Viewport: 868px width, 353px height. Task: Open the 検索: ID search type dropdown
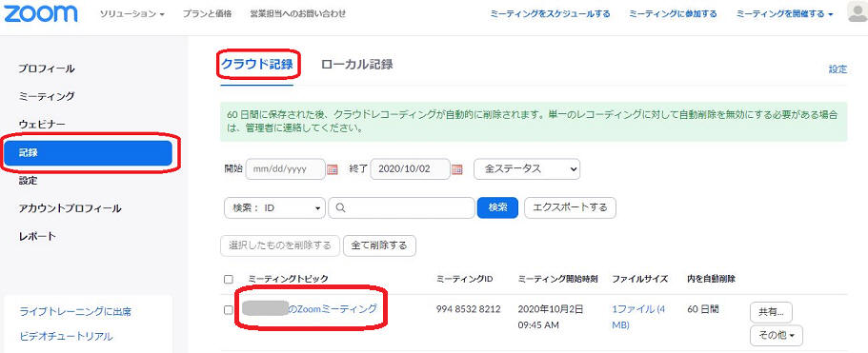(275, 207)
